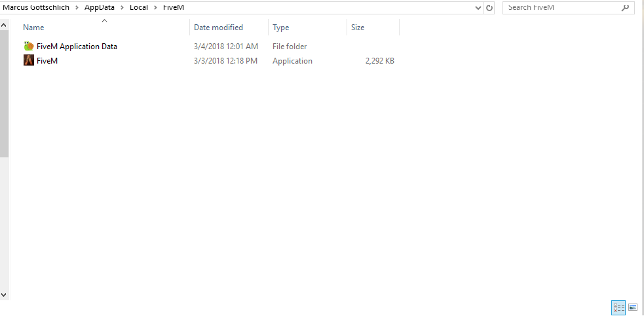The width and height of the screenshot is (644, 316).
Task: Open the address bar history dropdown
Action: point(478,8)
